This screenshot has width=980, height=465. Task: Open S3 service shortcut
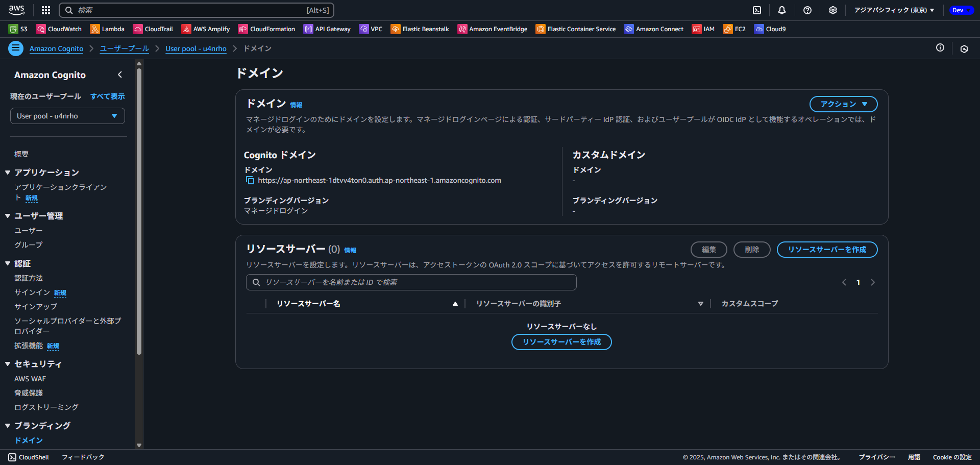[18, 29]
